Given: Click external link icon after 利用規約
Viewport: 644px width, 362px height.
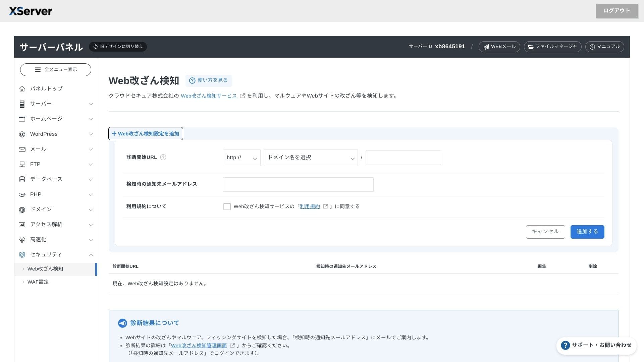Looking at the screenshot, I should [x=325, y=206].
